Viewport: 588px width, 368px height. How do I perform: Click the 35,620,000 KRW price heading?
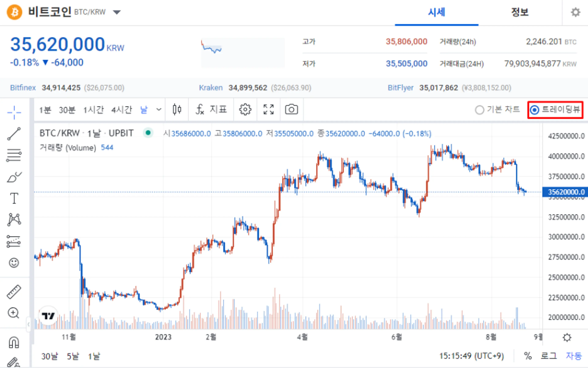[67, 45]
